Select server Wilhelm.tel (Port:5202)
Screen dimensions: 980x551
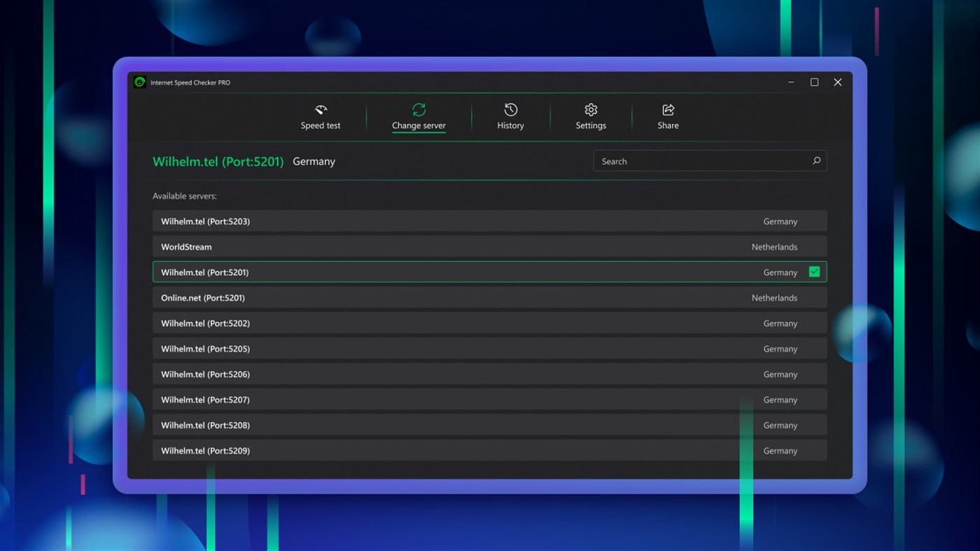coord(490,323)
